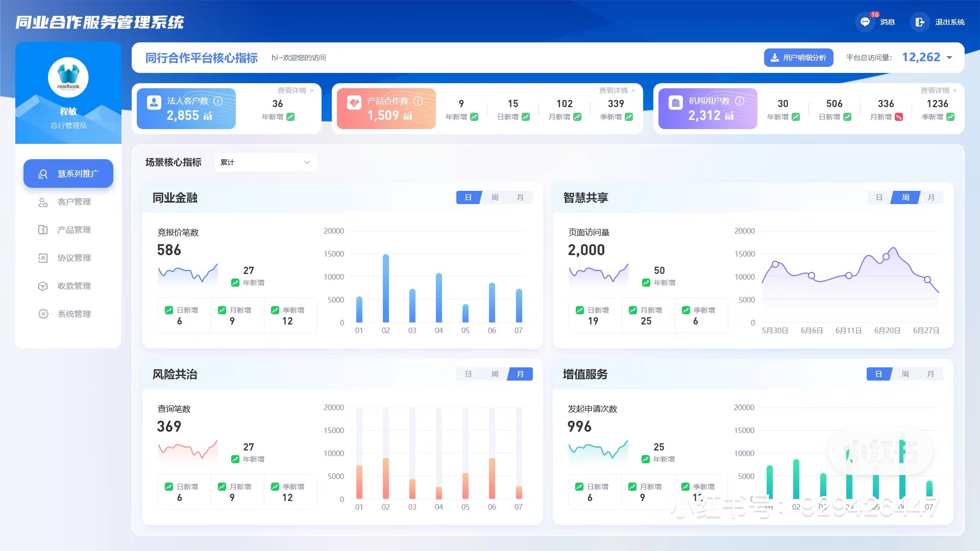The width and height of the screenshot is (980, 551).
Task: Switch 智慧共享 chart to 月 view
Action: [931, 197]
